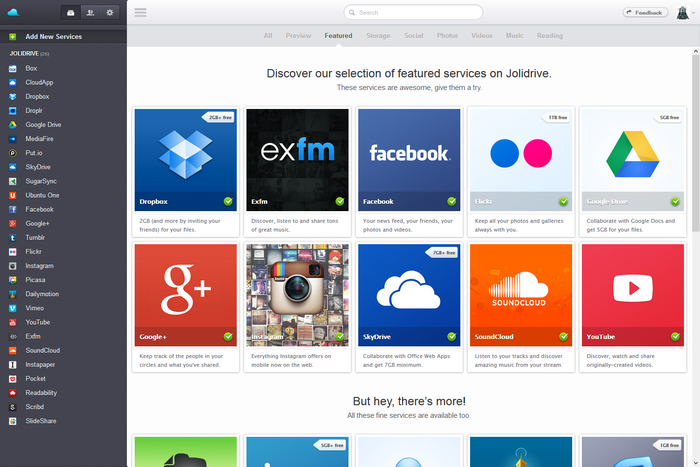The image size is (700, 467).
Task: Switch to the Social tab
Action: [x=414, y=36]
